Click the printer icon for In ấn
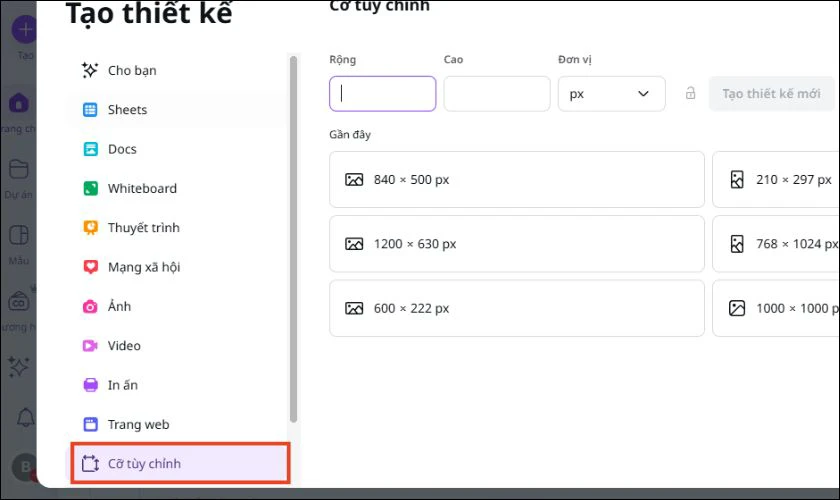 [91, 385]
